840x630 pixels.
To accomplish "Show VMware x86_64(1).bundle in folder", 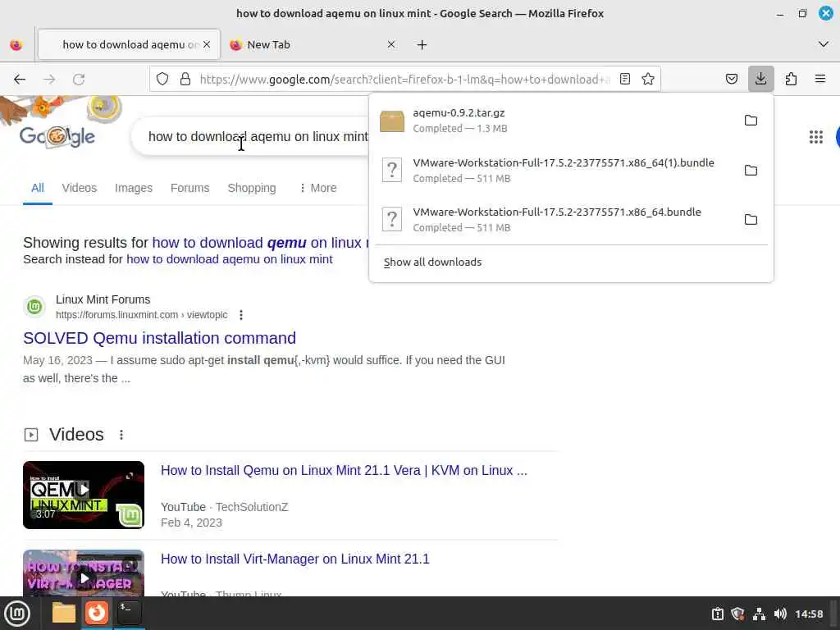I will pyautogui.click(x=751, y=171).
